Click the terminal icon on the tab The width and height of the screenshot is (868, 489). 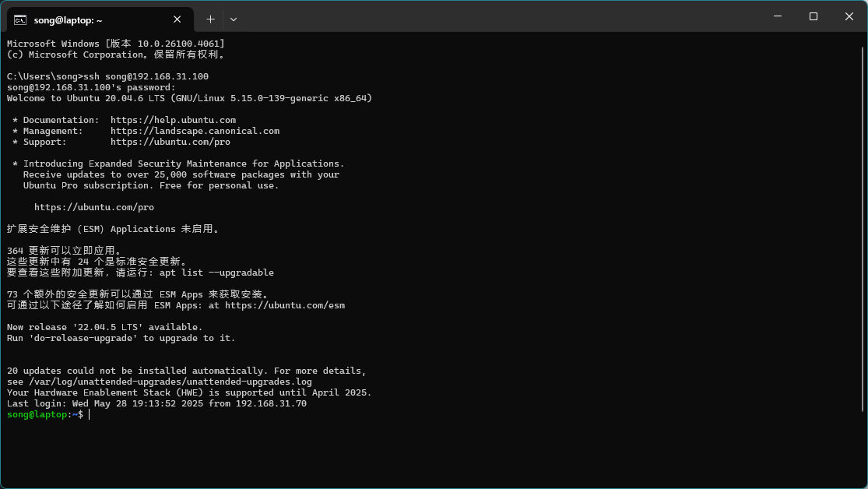coord(21,19)
